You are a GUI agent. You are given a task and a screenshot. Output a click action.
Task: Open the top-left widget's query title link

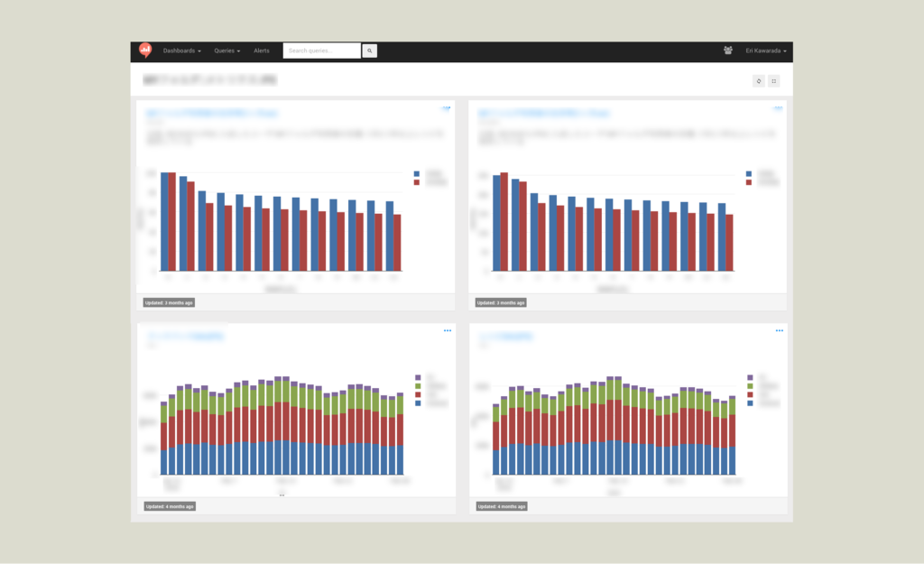pyautogui.click(x=212, y=113)
